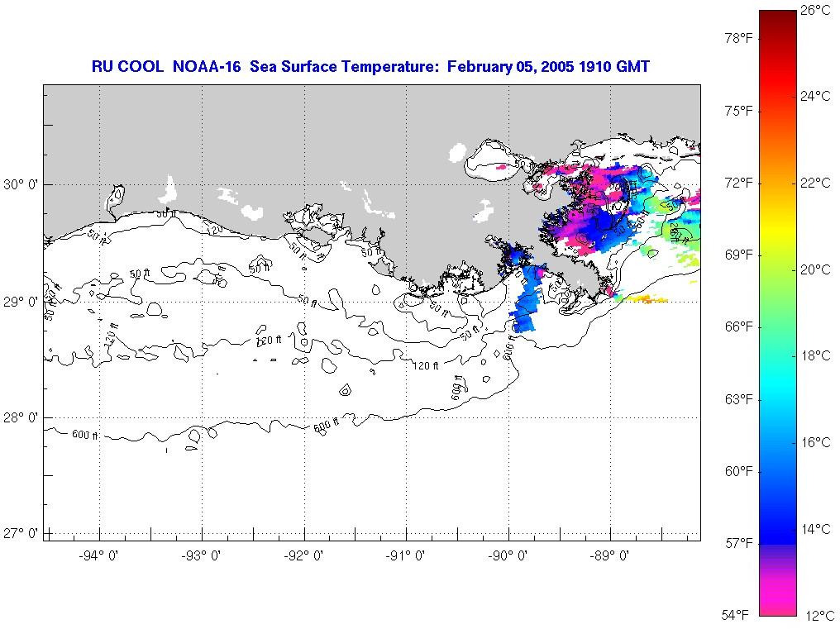Click the 75°F Fahrenheit scale label

(739, 111)
